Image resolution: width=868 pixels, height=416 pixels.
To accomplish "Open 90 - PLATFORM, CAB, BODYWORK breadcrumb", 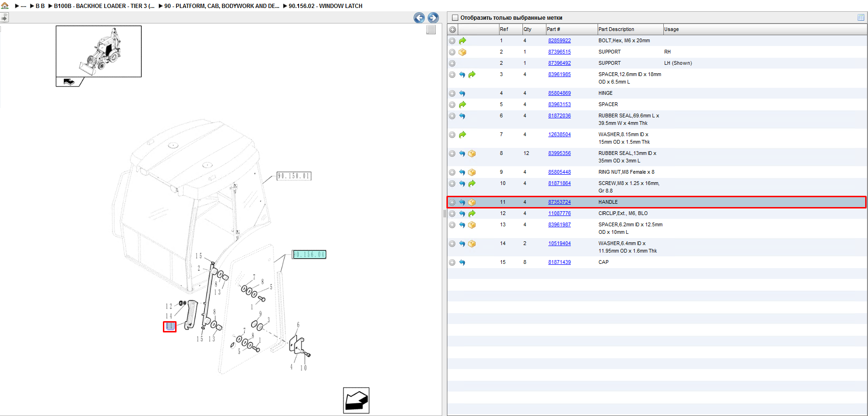I will pyautogui.click(x=222, y=6).
